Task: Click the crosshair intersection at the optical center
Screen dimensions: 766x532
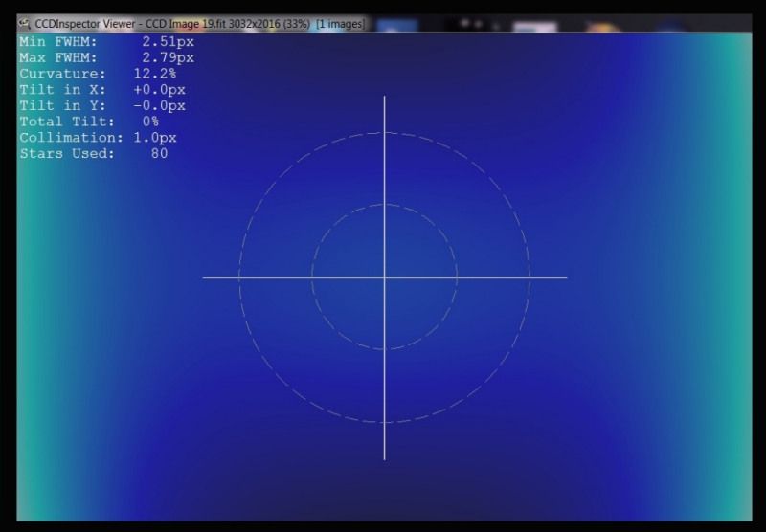Action: point(385,277)
